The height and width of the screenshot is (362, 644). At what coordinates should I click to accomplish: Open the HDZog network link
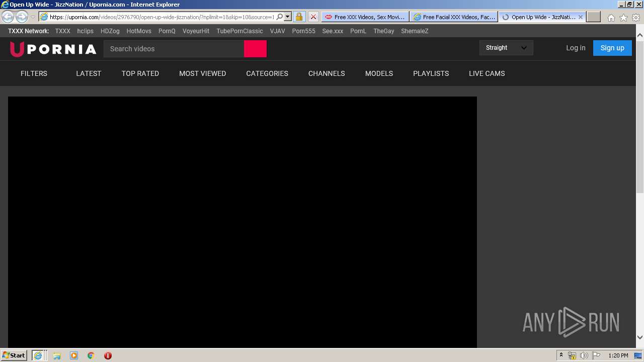110,31
